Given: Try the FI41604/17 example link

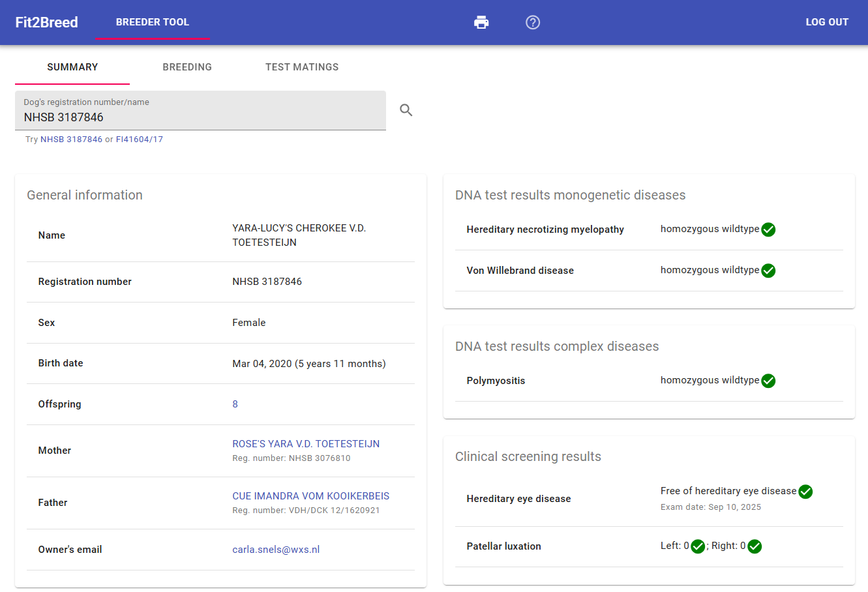Looking at the screenshot, I should pos(140,140).
